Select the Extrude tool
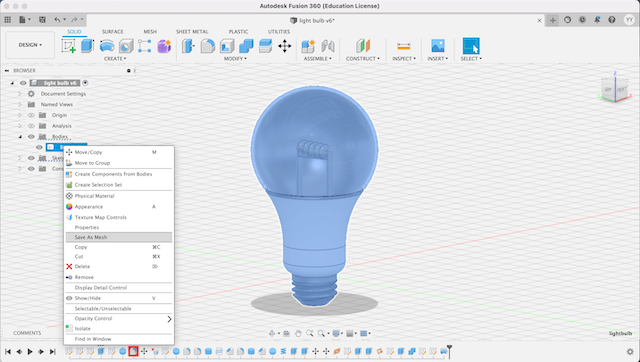 [87, 46]
